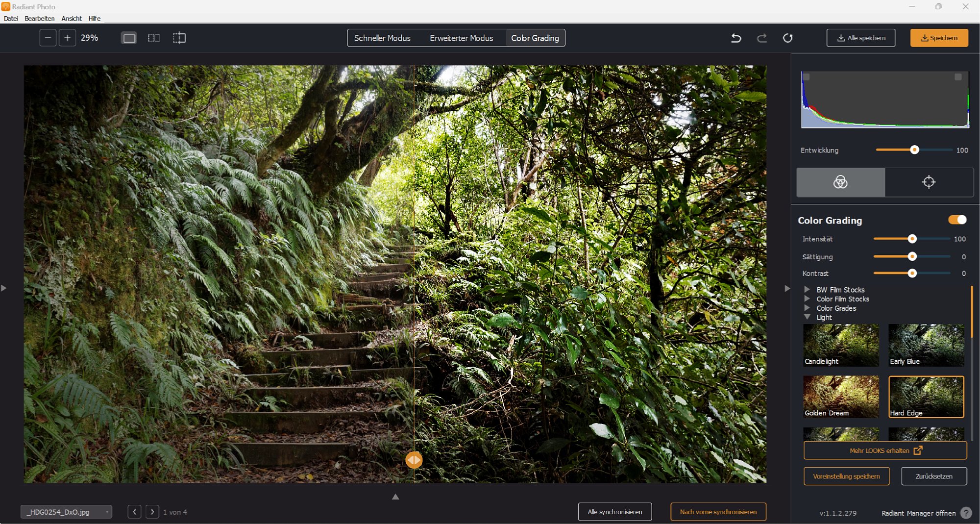Click Mehr LOOKS erhalten link
The image size is (980, 524).
point(885,450)
